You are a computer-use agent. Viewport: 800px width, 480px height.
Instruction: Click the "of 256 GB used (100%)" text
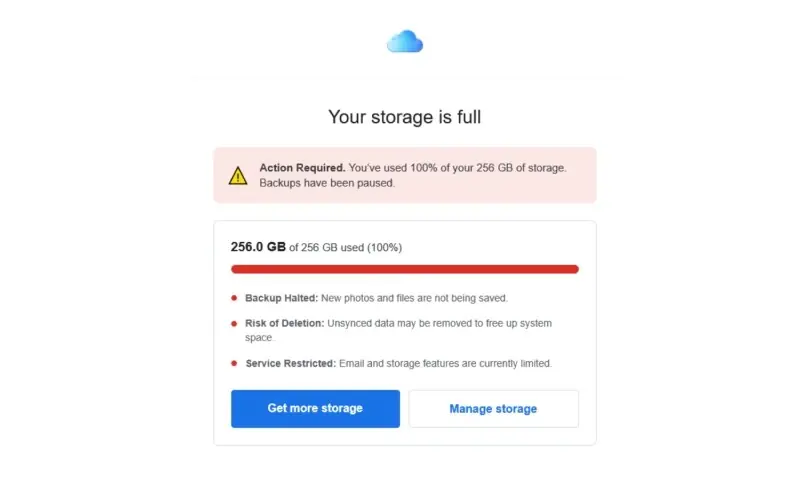[345, 247]
